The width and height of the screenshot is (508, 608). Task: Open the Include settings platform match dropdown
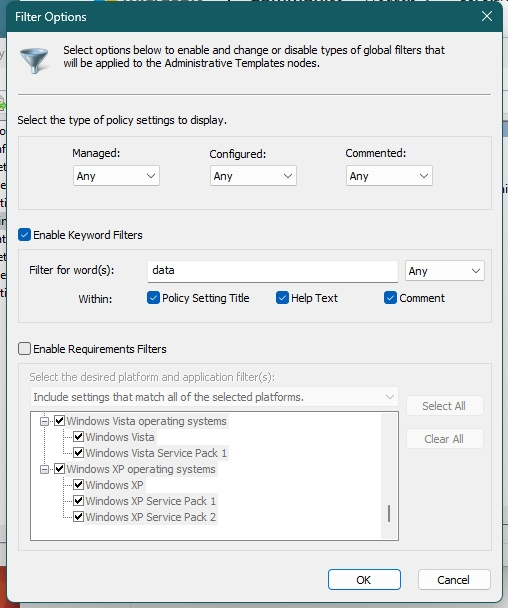[x=214, y=397]
